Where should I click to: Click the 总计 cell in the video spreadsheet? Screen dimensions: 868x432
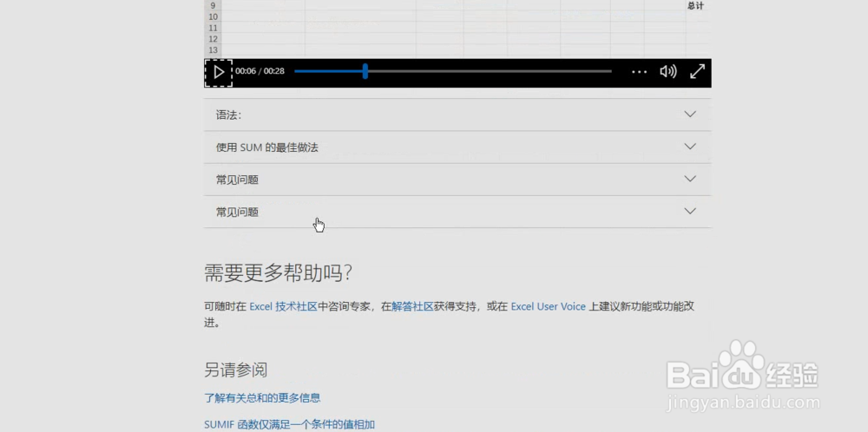(696, 5)
